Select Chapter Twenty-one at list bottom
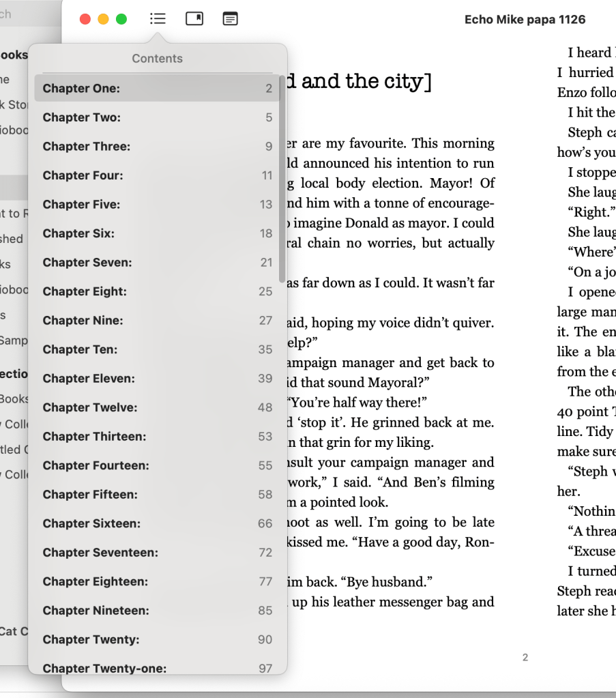 pyautogui.click(x=104, y=669)
